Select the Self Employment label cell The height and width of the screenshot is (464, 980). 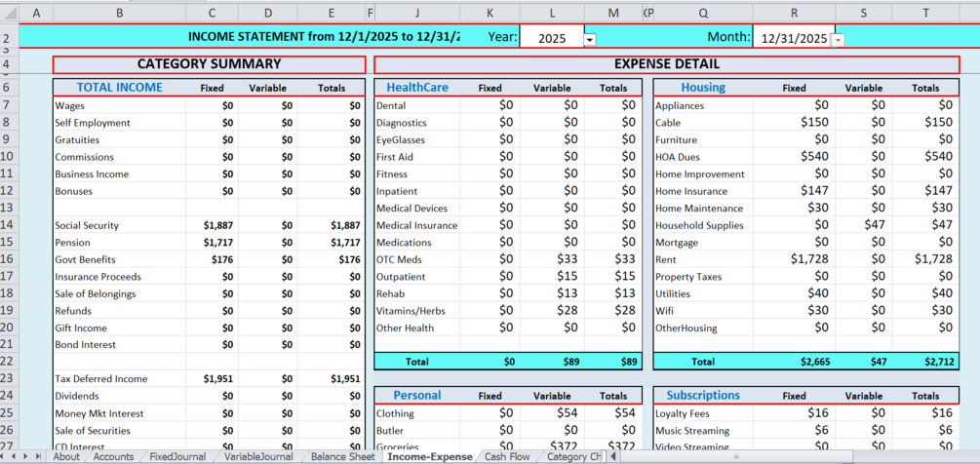click(119, 123)
